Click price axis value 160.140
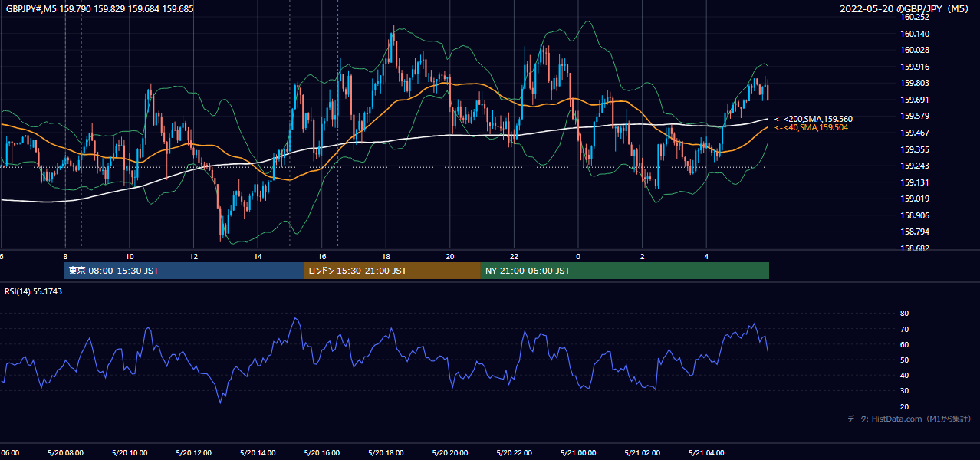Viewport: 980px width, 460px height. coord(915,34)
